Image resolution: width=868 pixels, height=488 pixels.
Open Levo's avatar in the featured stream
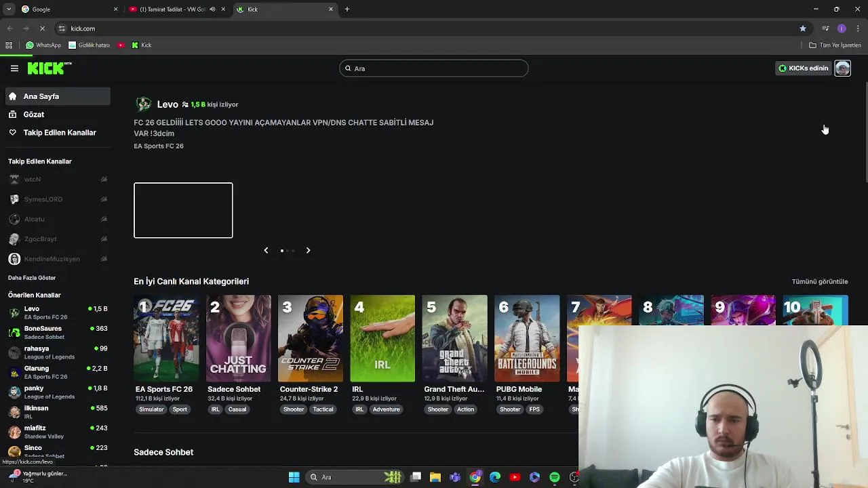click(x=143, y=104)
